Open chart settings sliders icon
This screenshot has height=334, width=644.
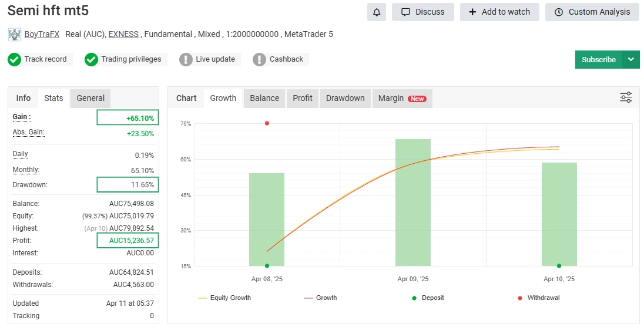tap(626, 97)
